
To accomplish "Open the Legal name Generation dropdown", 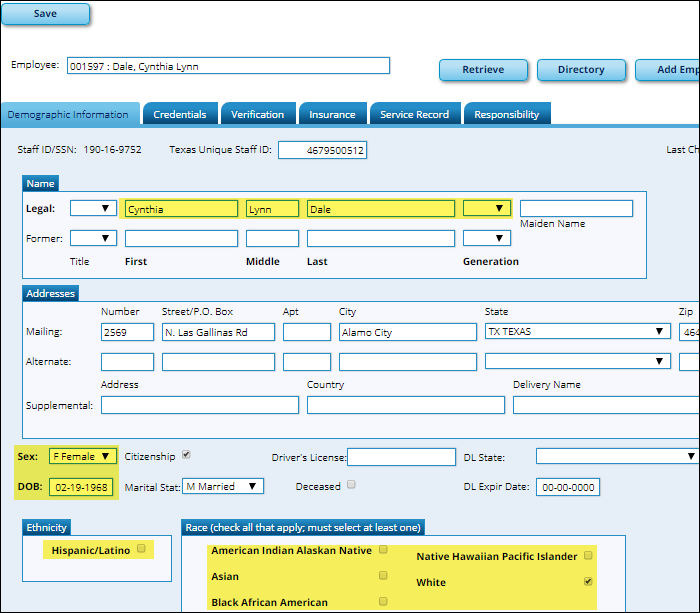I will click(487, 208).
